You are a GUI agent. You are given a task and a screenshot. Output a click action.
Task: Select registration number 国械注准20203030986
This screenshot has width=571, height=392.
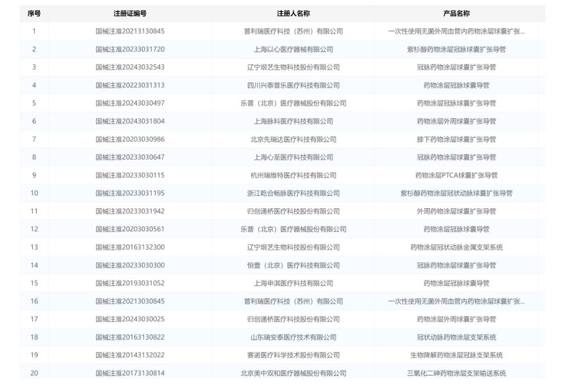130,139
